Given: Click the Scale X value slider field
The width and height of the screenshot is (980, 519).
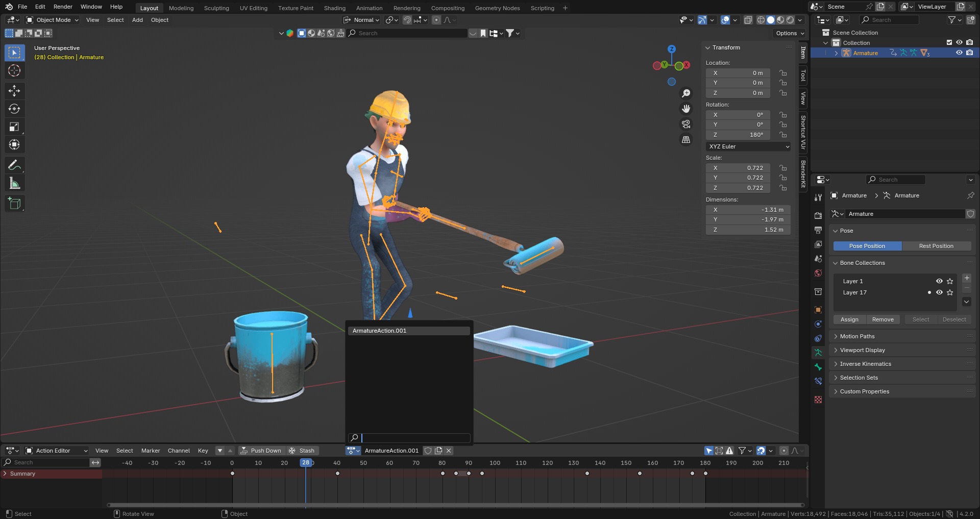Looking at the screenshot, I should (738, 168).
